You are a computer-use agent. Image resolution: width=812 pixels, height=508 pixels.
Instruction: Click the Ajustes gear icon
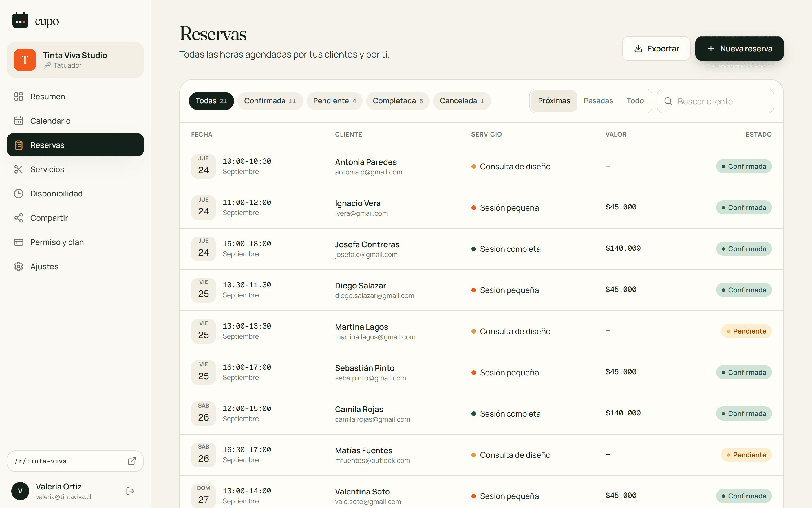[x=18, y=266]
